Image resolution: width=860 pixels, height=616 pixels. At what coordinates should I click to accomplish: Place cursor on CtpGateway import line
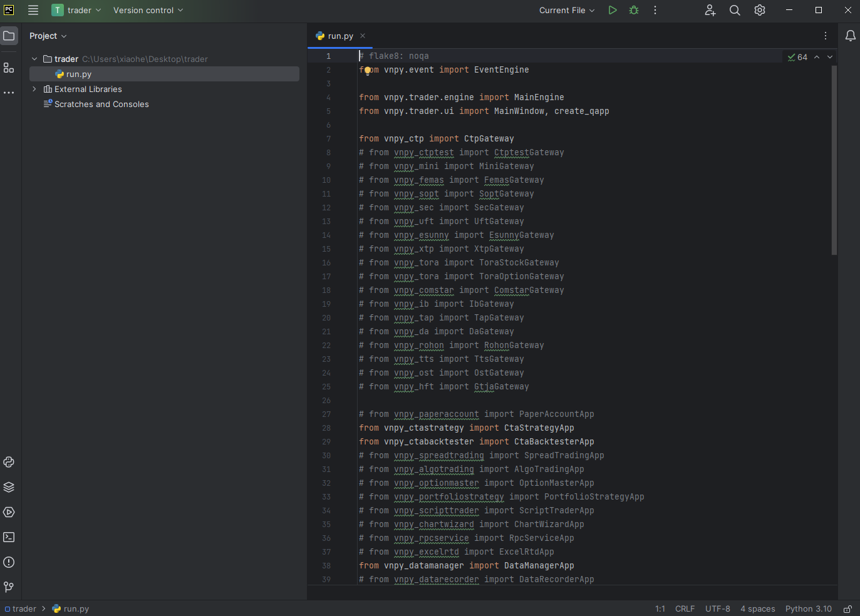[x=436, y=139]
